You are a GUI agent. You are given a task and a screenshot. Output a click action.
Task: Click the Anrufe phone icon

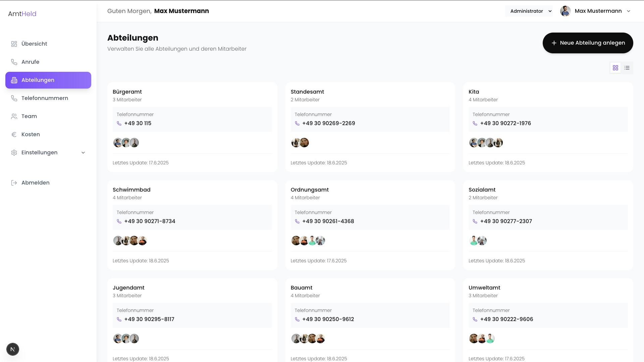pyautogui.click(x=14, y=62)
